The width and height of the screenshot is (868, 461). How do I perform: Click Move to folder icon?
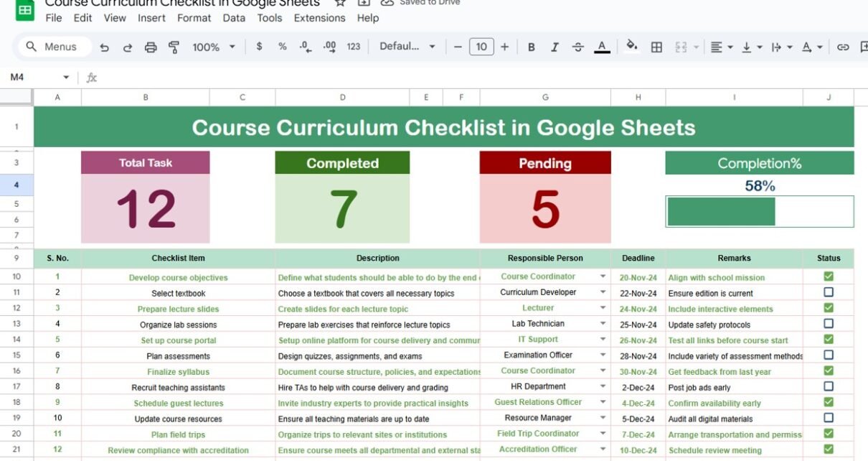364,3
